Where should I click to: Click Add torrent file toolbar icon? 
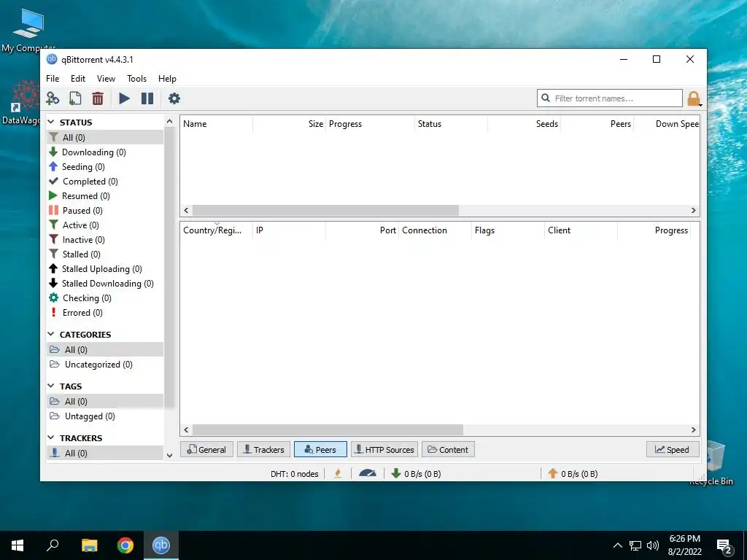(x=75, y=98)
